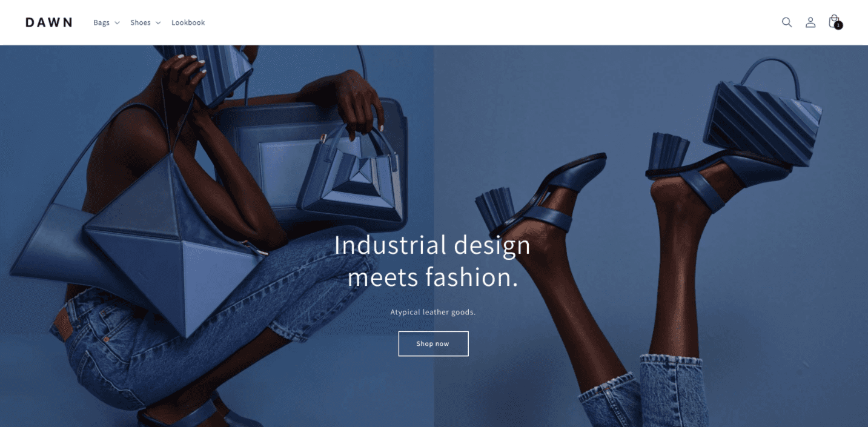Click the DAWN store logo
Image resolution: width=868 pixels, height=427 pixels.
(x=48, y=22)
